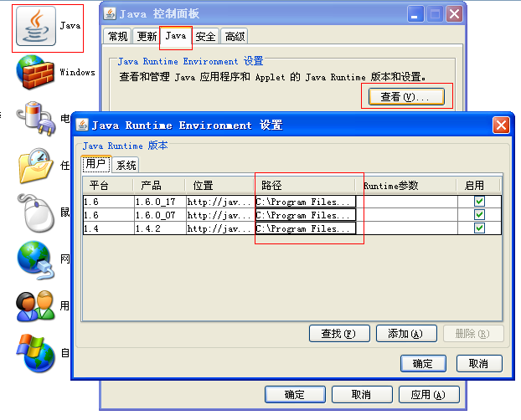Click platform cell 1.4
The height and width of the screenshot is (420, 521).
pyautogui.click(x=109, y=228)
